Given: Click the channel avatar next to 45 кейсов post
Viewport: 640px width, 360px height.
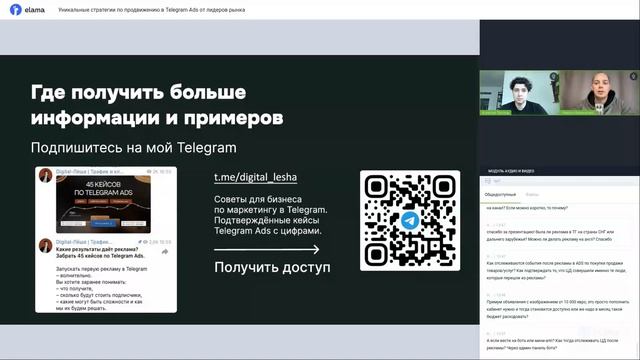Looking at the screenshot, I should click(x=45, y=175).
